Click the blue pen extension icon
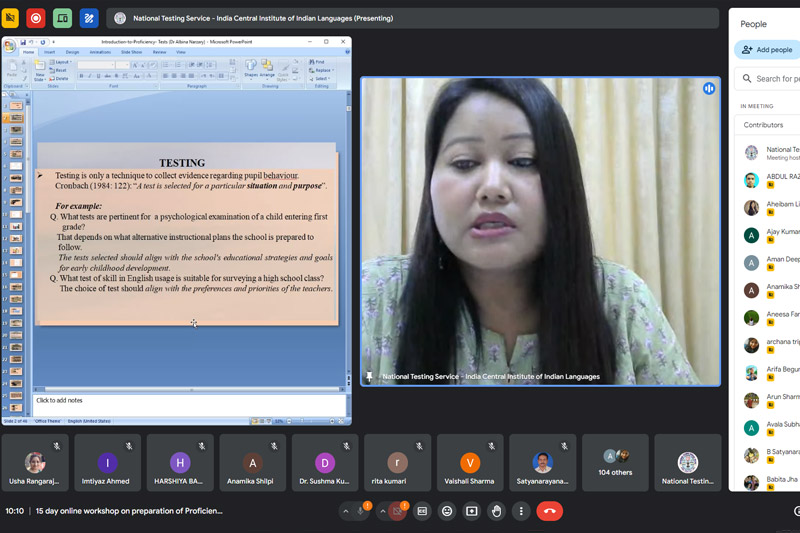This screenshot has height=533, width=800. tap(89, 18)
